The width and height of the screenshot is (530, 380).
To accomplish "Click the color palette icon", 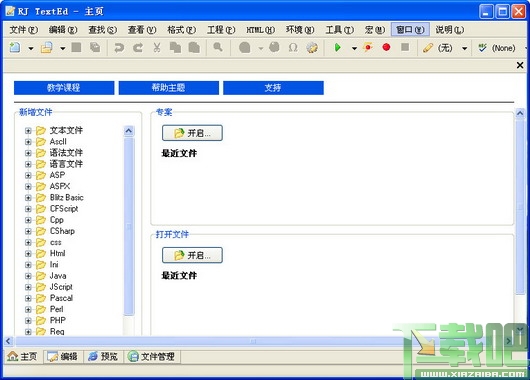I will click(312, 48).
